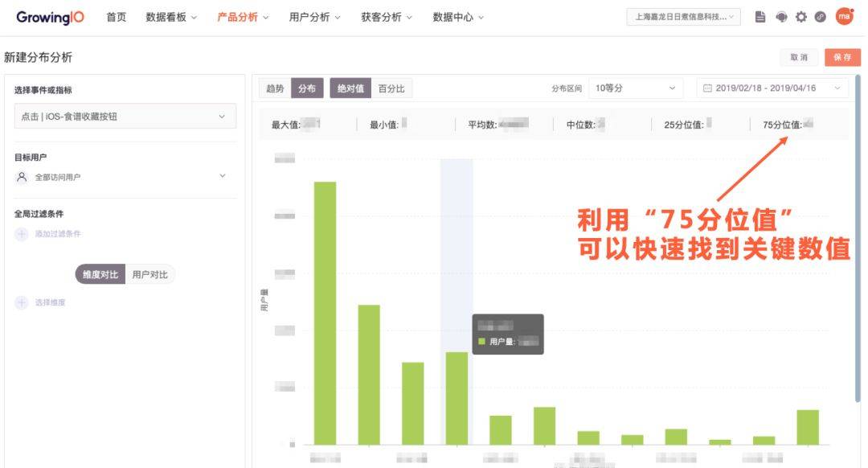Open customer support headset icon
The image size is (868, 468).
coord(781,17)
